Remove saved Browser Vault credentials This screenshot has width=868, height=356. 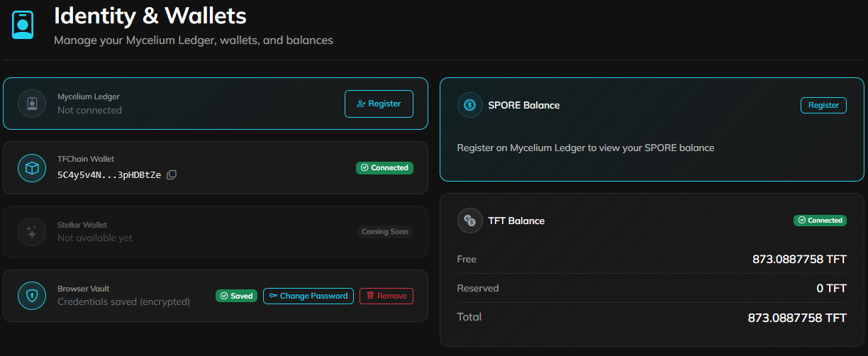pyautogui.click(x=386, y=296)
